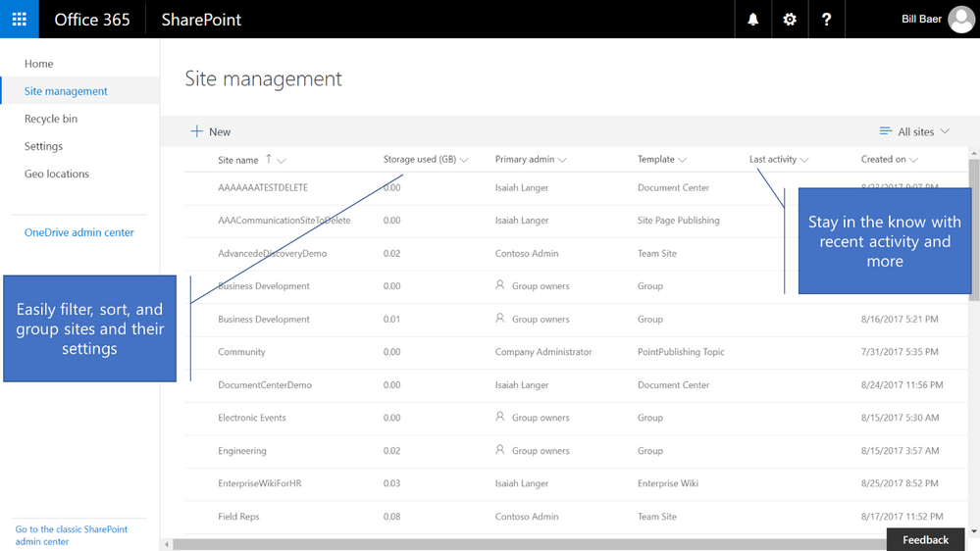Screen dimensions: 980x551
Task: Expand the Created on column menu
Action: (913, 160)
